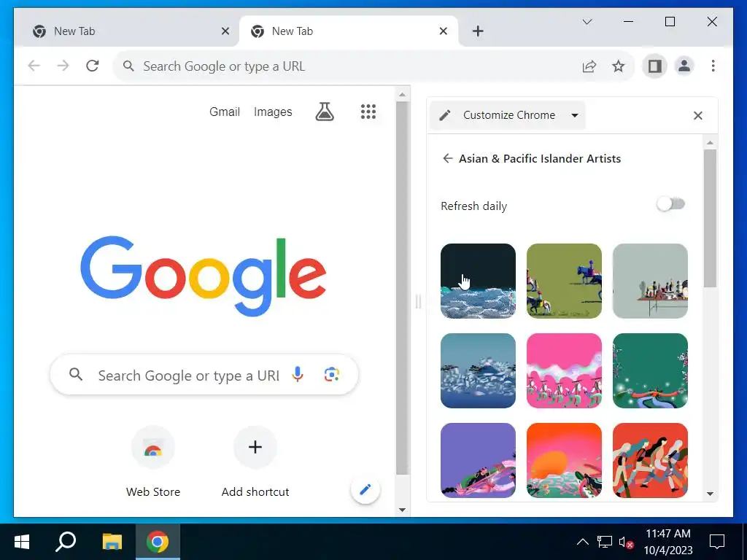The height and width of the screenshot is (560, 747).
Task: Search by image with Google Lens
Action: click(332, 374)
